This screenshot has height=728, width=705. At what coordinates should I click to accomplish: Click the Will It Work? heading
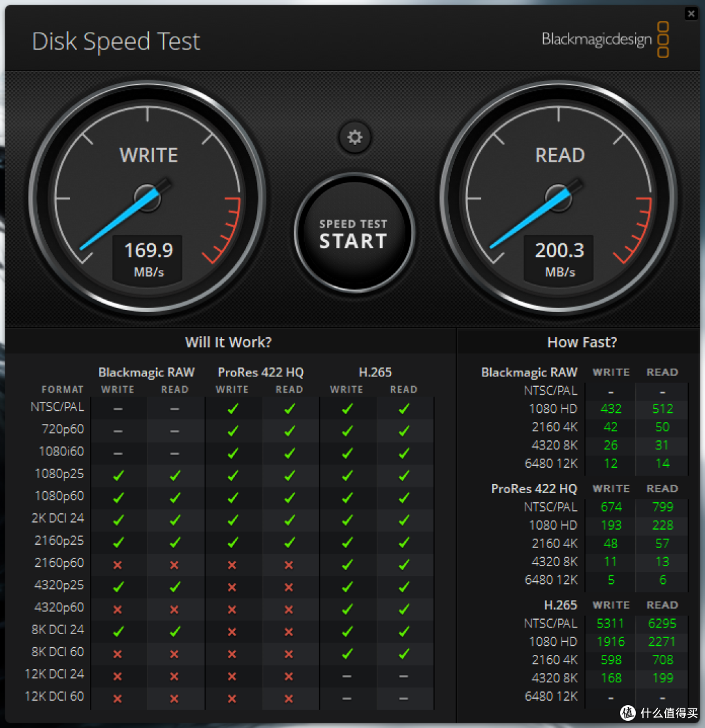pyautogui.click(x=228, y=342)
